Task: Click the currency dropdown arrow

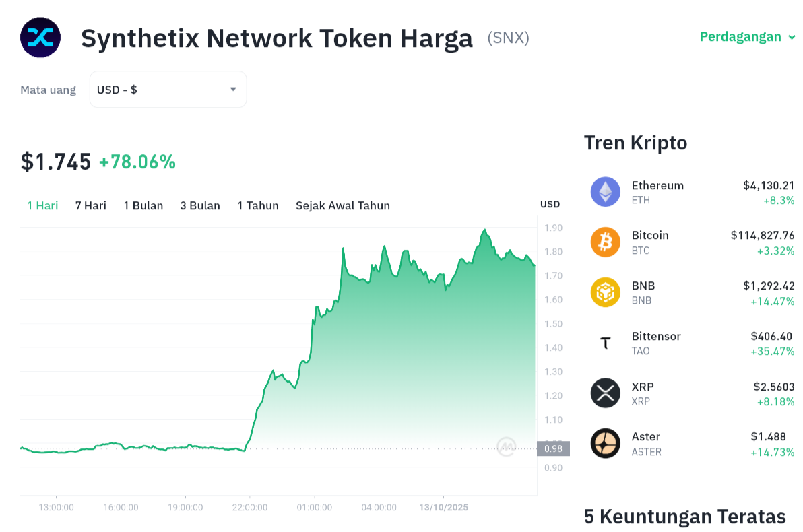Action: (233, 90)
